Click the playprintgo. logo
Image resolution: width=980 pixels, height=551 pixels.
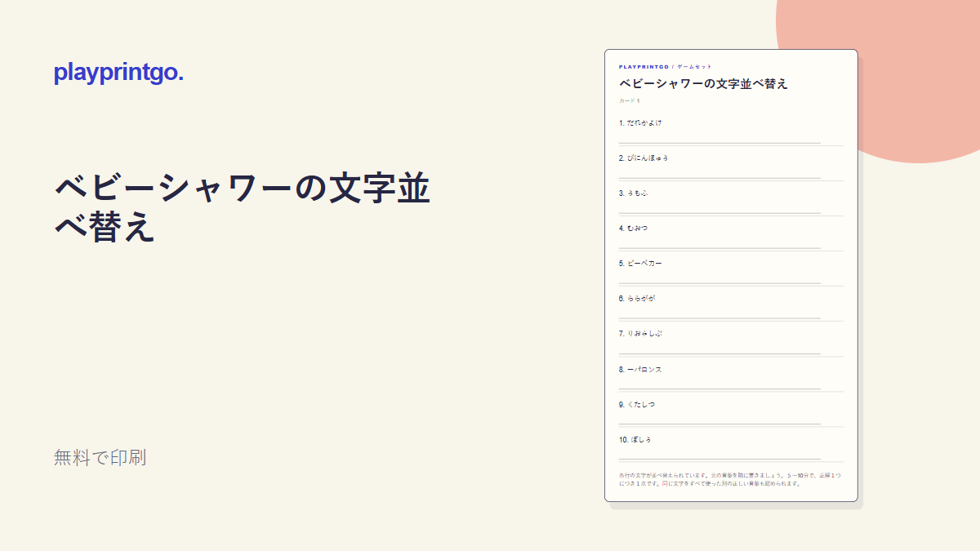pos(118,73)
